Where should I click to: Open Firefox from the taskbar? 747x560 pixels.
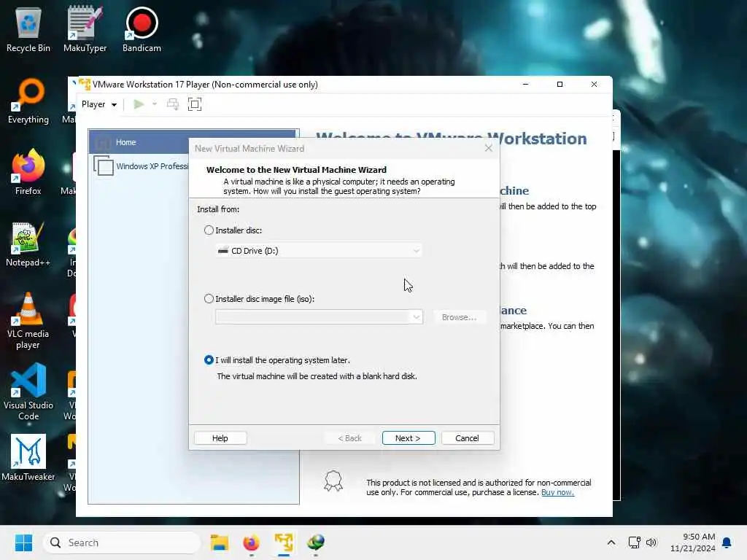click(251, 542)
